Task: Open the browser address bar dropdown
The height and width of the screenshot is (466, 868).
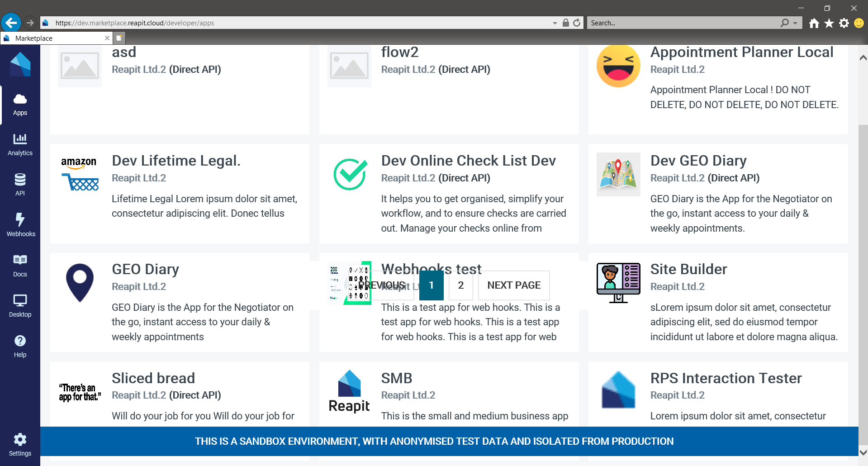Action: click(554, 23)
